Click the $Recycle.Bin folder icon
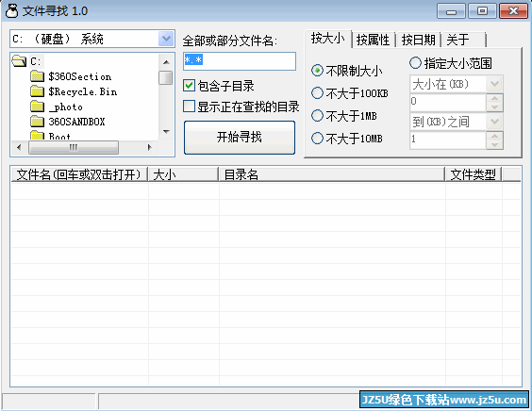 pyautogui.click(x=37, y=91)
